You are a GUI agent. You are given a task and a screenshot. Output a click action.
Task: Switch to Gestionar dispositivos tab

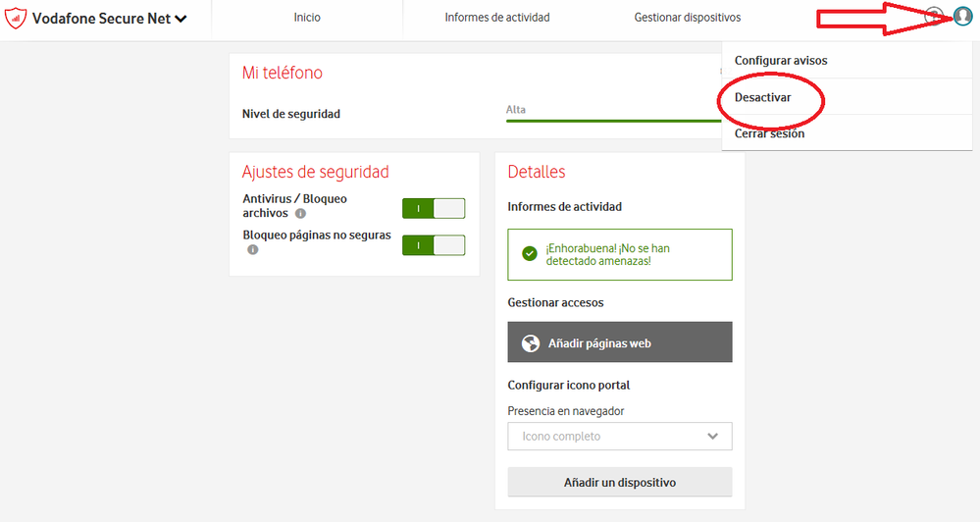687,18
